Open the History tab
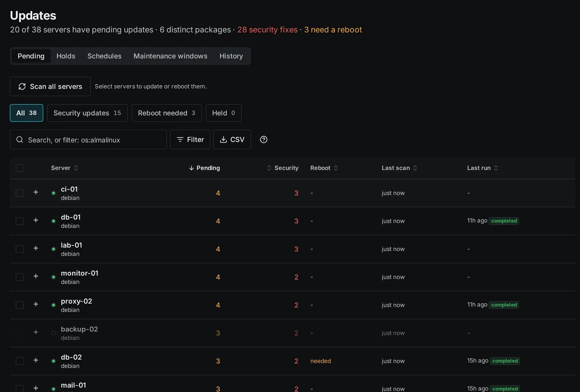Viewport: 580px width, 392px height. pyautogui.click(x=231, y=56)
